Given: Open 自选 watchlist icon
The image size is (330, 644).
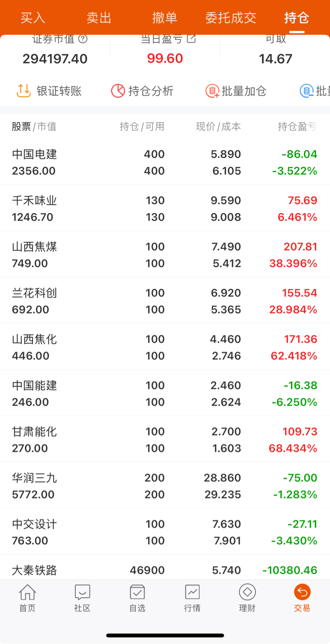Looking at the screenshot, I should [x=137, y=598].
